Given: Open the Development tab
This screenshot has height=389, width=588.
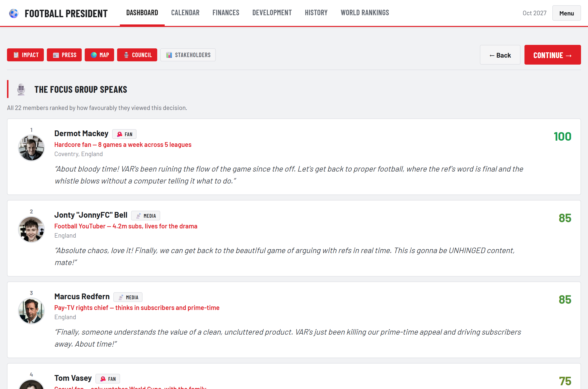Looking at the screenshot, I should point(272,13).
